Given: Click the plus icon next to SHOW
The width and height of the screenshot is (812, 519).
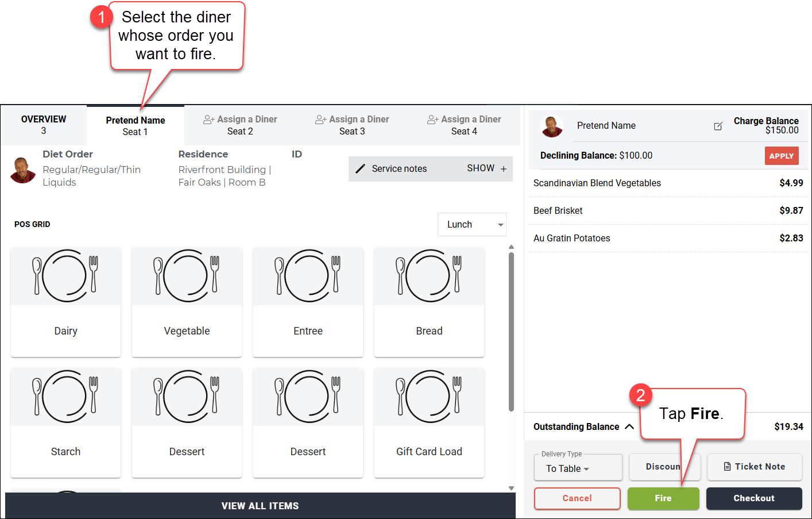Looking at the screenshot, I should [504, 169].
